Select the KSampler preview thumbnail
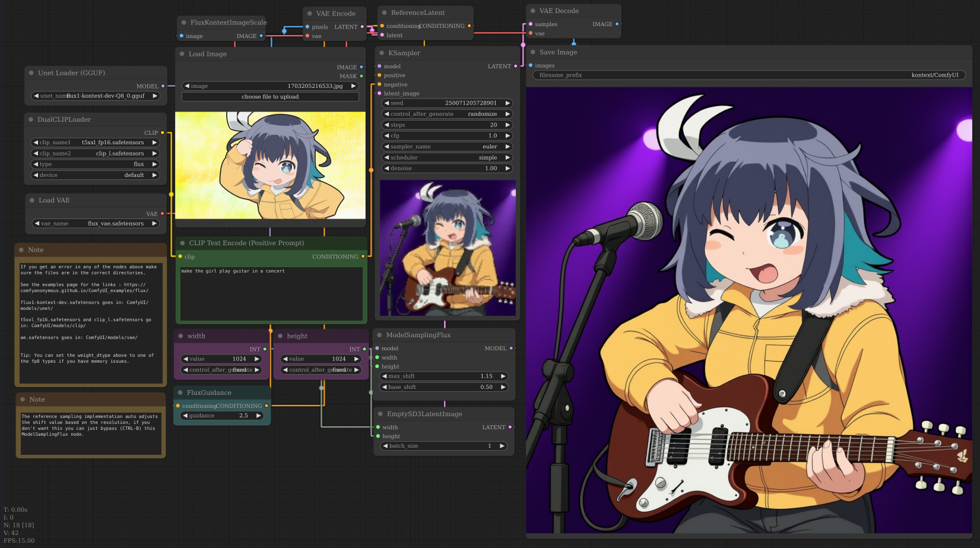The image size is (980, 548). (x=448, y=248)
